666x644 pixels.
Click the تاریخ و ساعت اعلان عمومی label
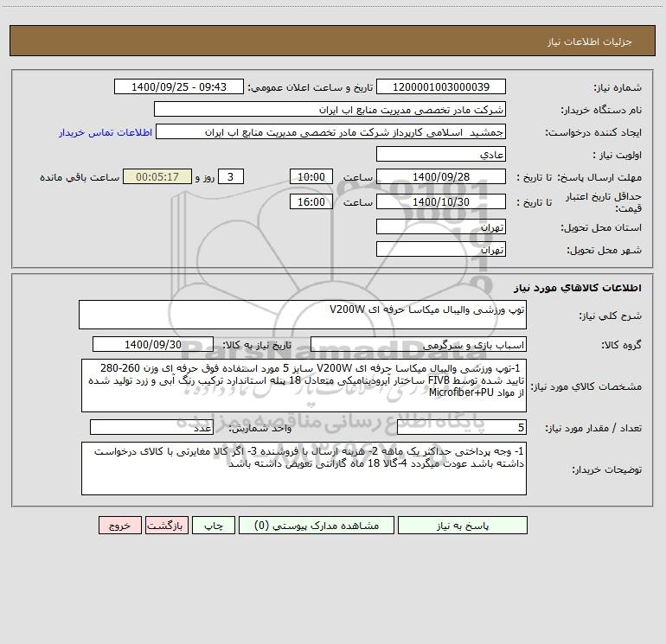click(x=311, y=87)
